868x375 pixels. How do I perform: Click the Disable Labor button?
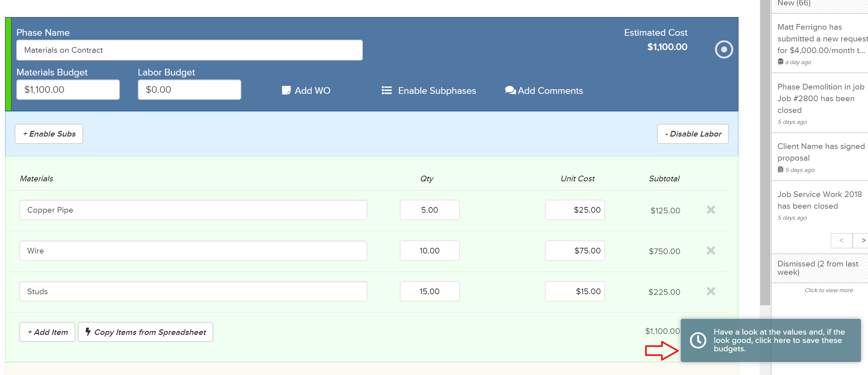pyautogui.click(x=693, y=134)
